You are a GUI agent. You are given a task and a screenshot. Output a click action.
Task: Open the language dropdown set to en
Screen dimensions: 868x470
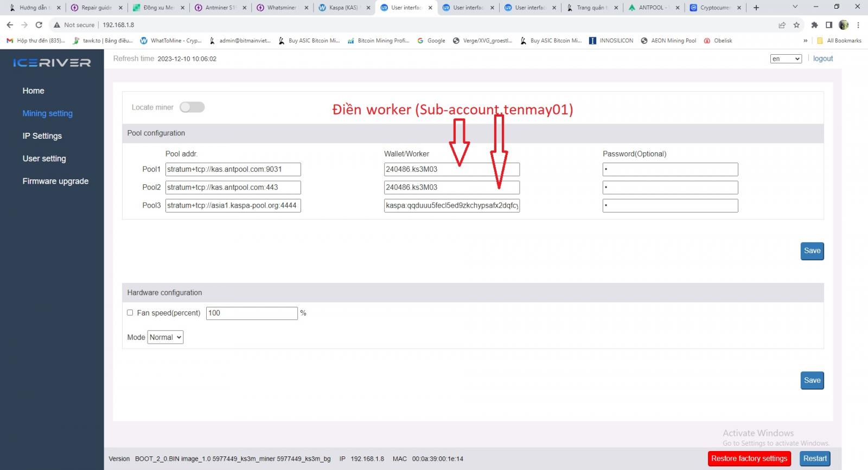(x=786, y=59)
